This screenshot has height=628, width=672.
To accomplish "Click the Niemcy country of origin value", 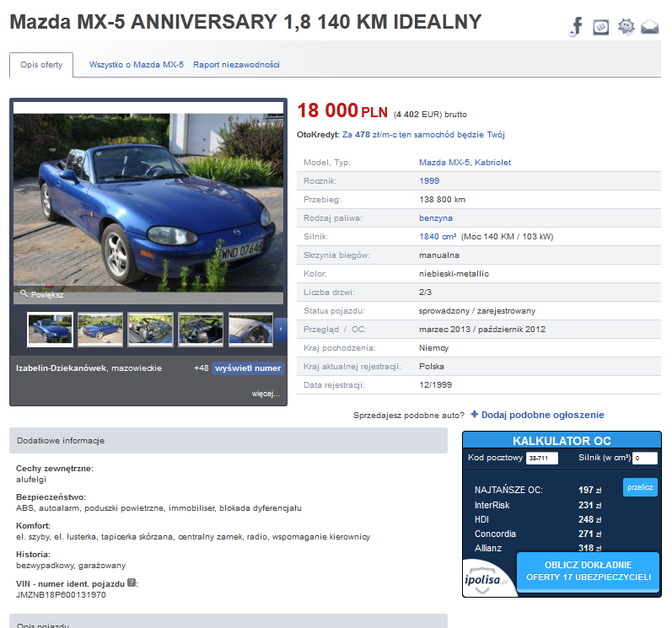I will (x=433, y=348).
